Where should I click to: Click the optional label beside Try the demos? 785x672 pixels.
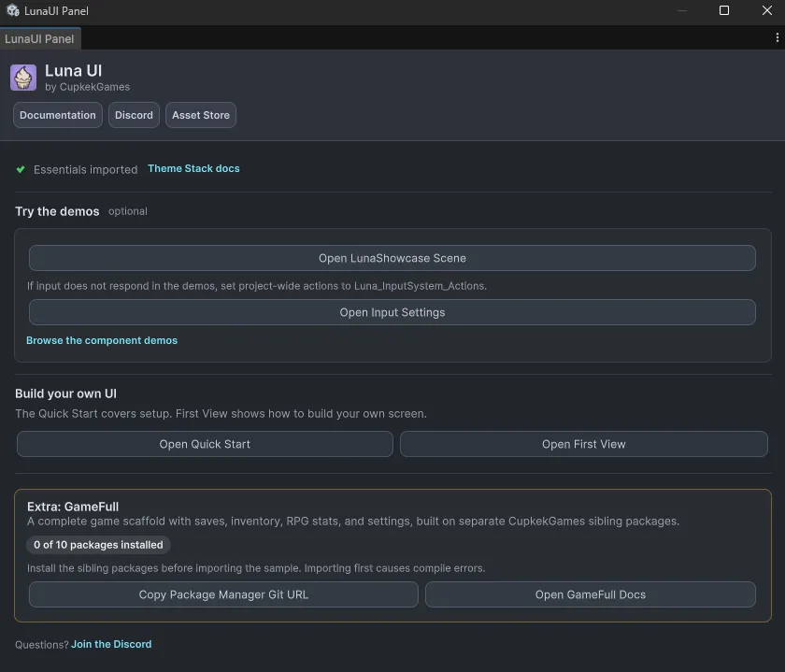[x=128, y=211]
